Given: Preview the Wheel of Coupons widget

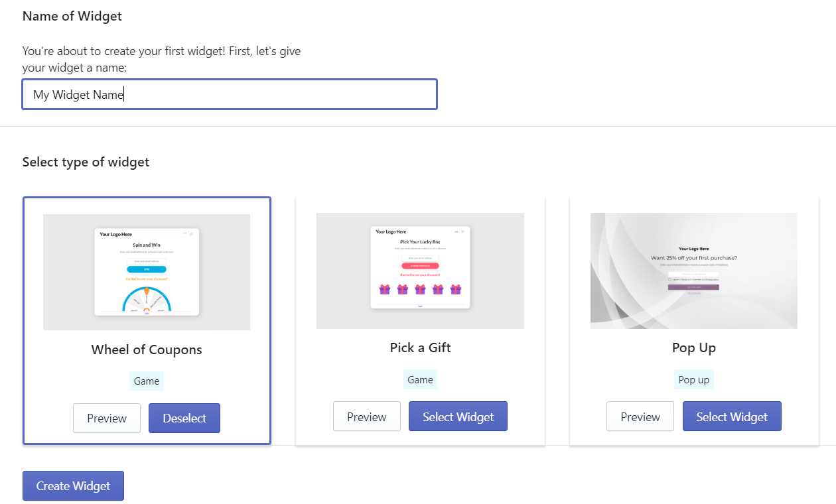Looking at the screenshot, I should (107, 418).
